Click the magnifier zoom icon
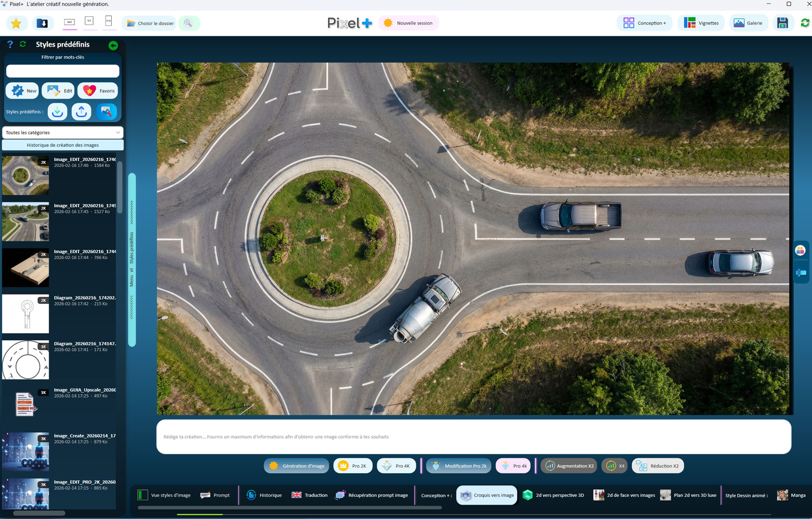Viewport: 812px width, 519px height. pos(188,23)
